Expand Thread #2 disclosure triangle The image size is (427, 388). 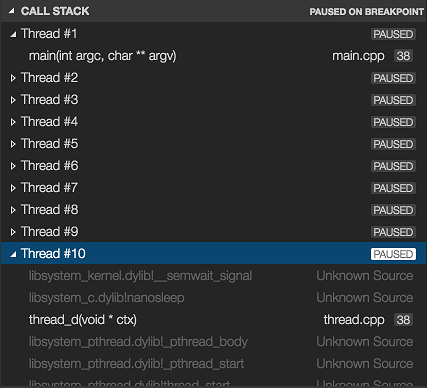[13, 78]
